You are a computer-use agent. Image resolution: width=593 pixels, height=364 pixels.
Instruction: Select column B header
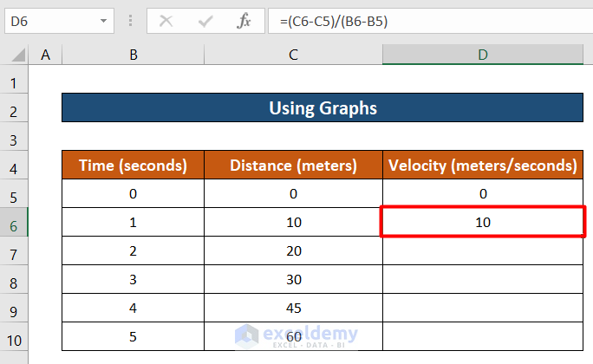click(133, 55)
